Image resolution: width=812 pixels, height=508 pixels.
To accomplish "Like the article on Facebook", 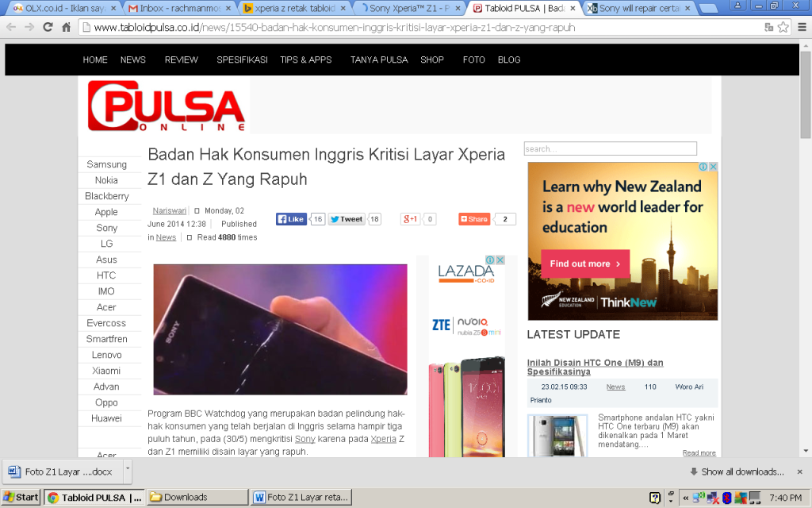I will 291,219.
